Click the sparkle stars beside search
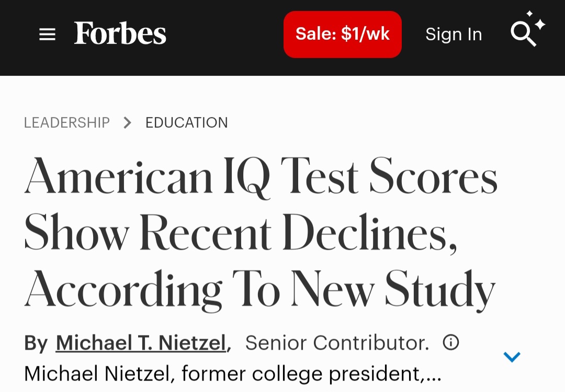Viewport: 565px width, 392px height. tap(537, 21)
